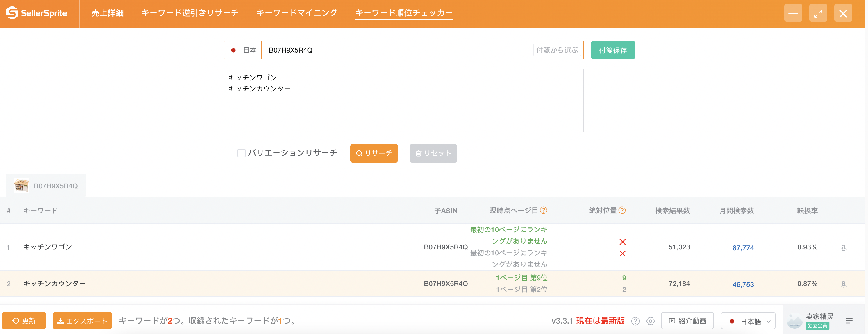Open monthly searches link 87,774

click(x=743, y=248)
